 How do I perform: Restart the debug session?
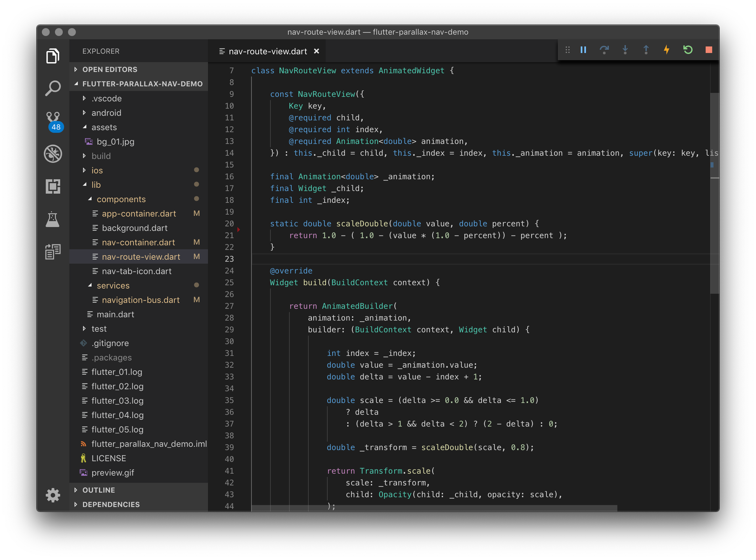[688, 50]
